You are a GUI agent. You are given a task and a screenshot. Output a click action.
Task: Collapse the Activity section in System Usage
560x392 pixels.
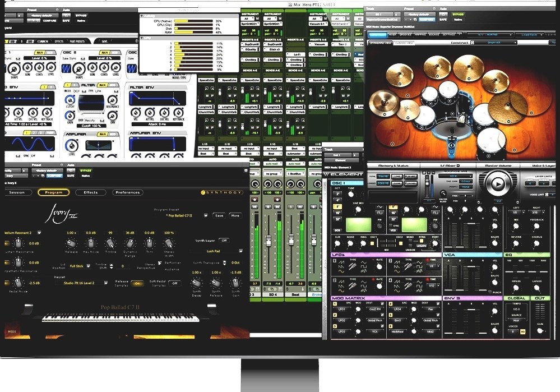142,16
